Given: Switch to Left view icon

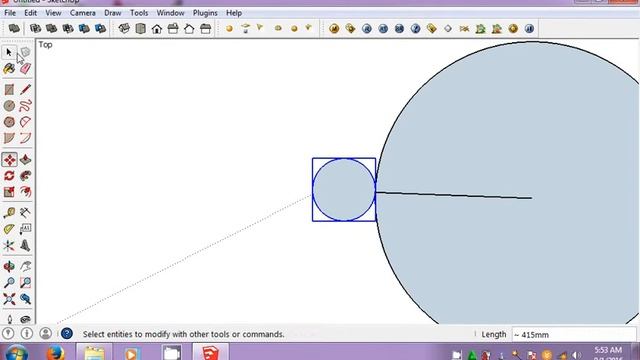Looking at the screenshot, I should pos(205,29).
